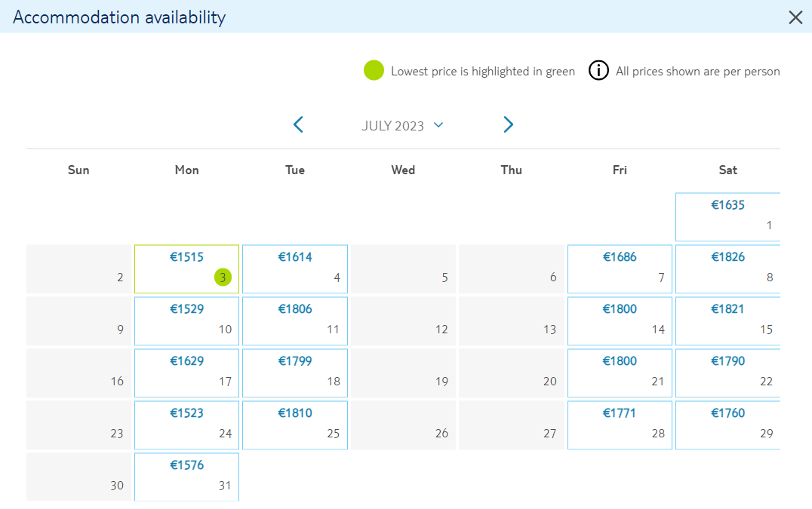Pick July 24 priced €1523
Screen dimensions: 812x509
click(186, 425)
